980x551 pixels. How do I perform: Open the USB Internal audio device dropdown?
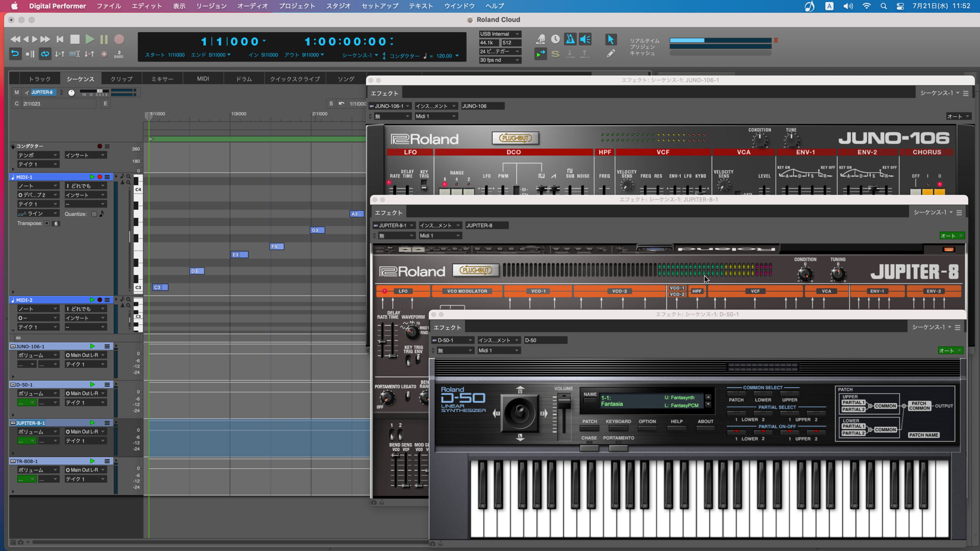[x=500, y=34]
